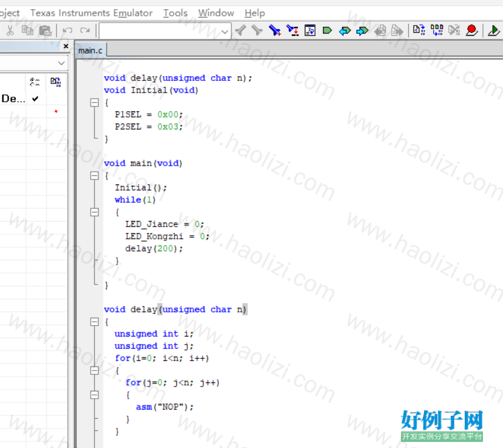
Task: Click the line 'LED_Kongzhi = 0;'
Action: (167, 236)
